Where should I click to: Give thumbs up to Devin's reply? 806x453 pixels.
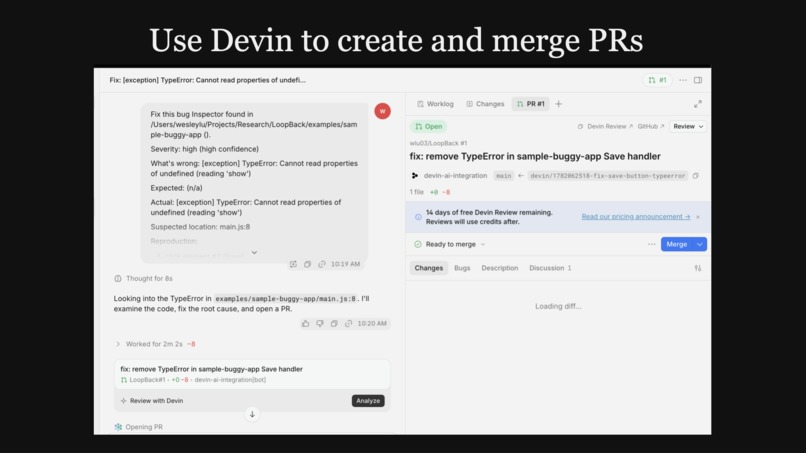pos(305,323)
